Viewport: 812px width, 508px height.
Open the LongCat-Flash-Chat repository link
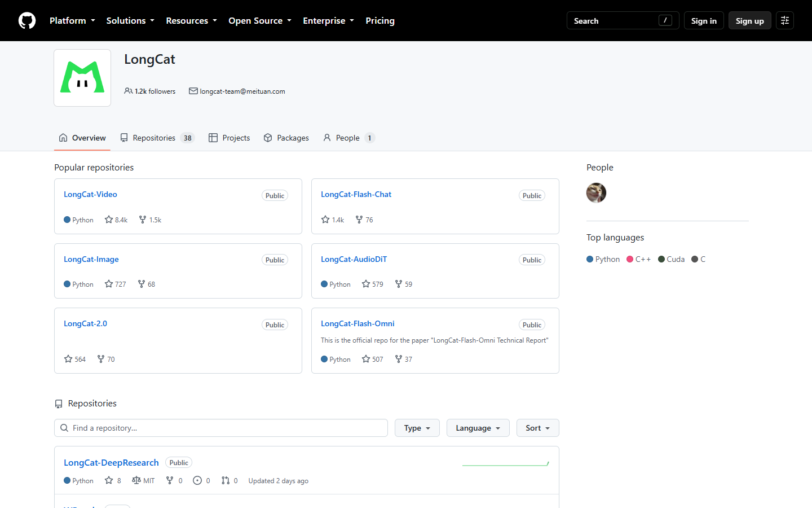(356, 194)
